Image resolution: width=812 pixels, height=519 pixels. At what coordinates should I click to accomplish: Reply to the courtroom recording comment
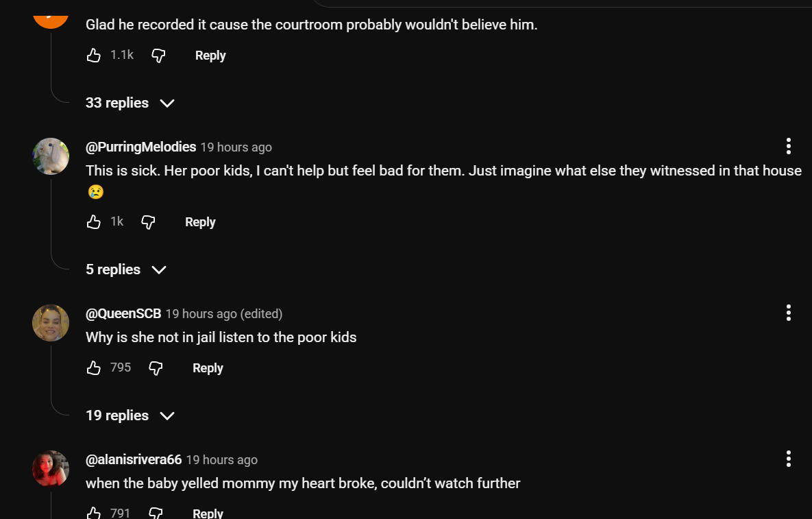pos(210,56)
